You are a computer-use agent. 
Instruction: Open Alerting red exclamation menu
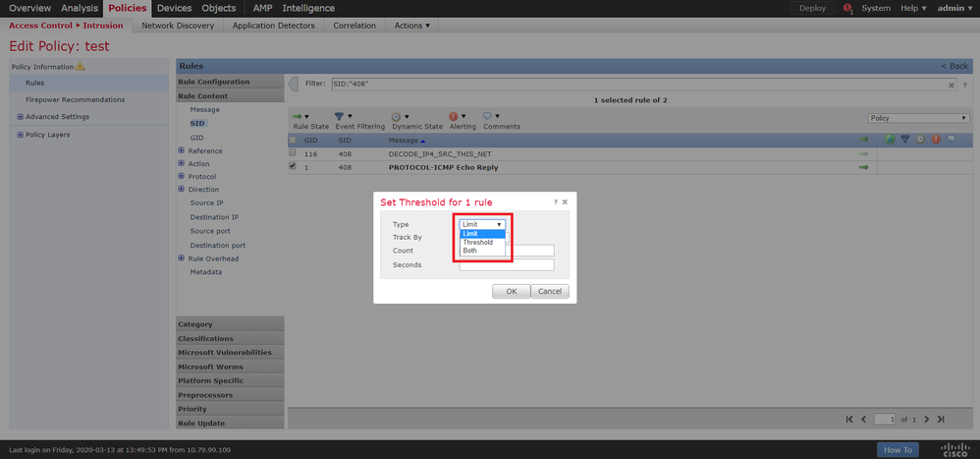click(x=458, y=116)
